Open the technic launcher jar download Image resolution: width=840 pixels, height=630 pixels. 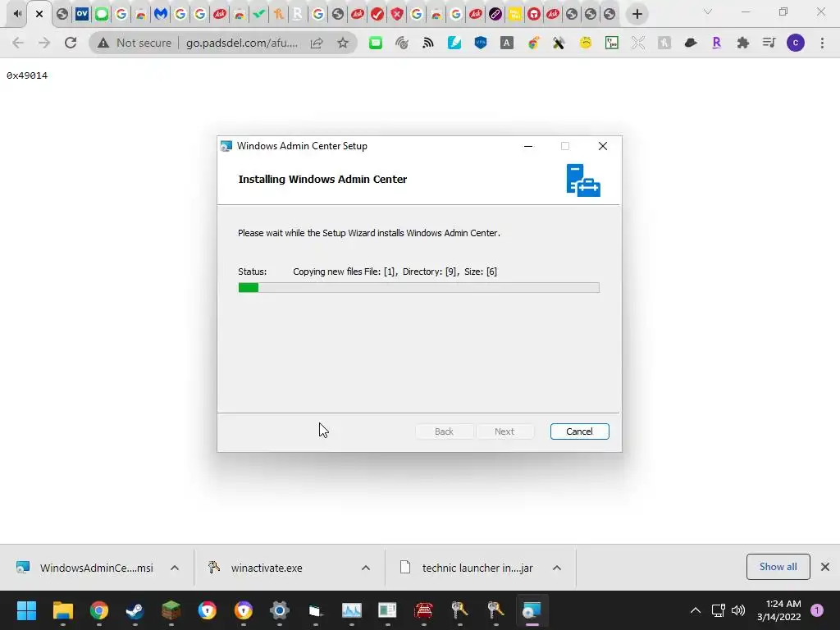tap(467, 568)
